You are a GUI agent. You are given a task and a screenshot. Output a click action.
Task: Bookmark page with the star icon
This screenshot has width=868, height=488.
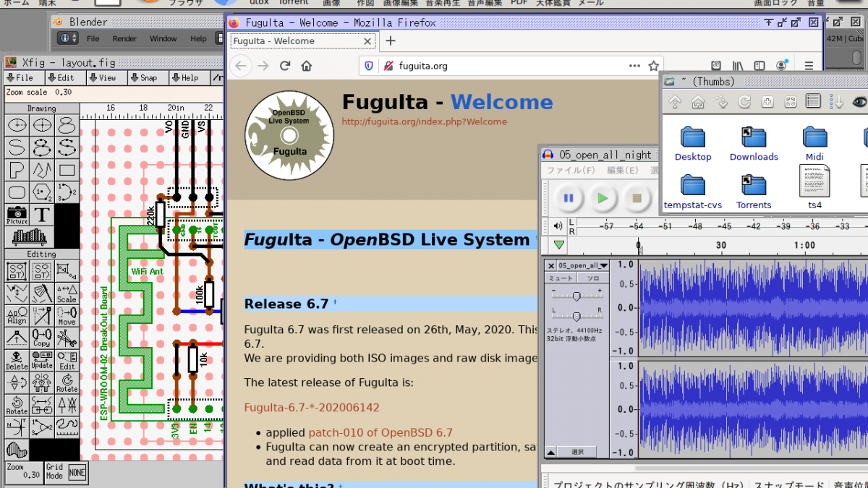pyautogui.click(x=654, y=66)
